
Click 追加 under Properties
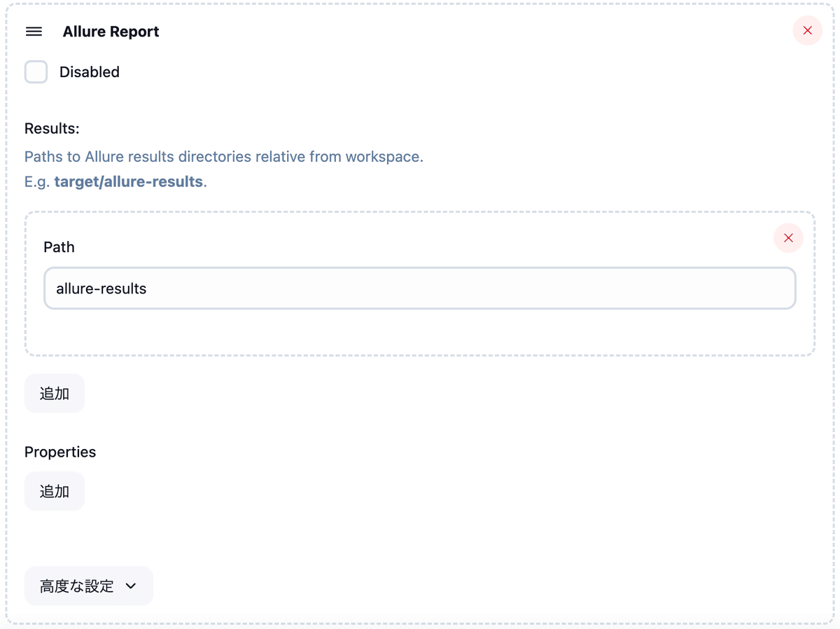tap(55, 492)
